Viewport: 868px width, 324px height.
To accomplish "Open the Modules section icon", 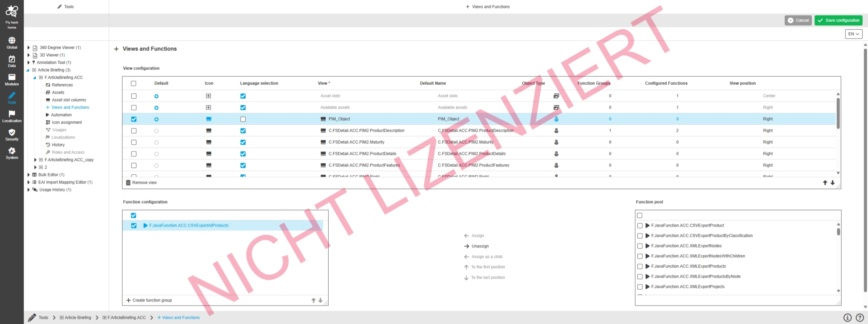I will tap(12, 77).
